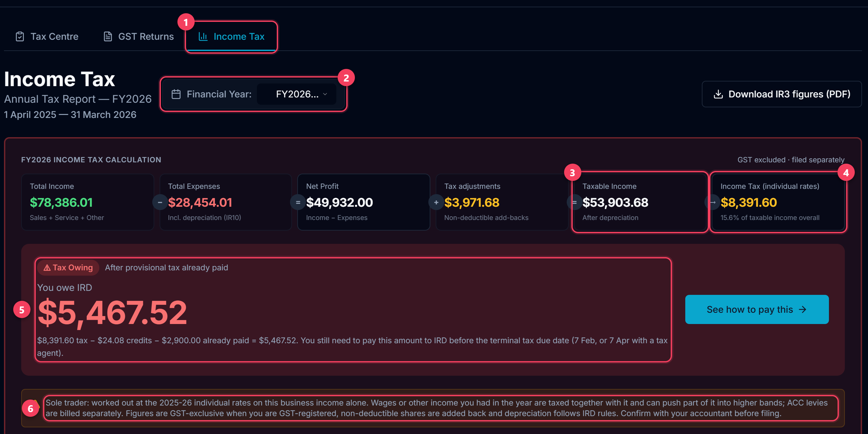Click 'Incl. depreciation (IR10)' caption
This screenshot has height=434, width=868.
click(205, 218)
